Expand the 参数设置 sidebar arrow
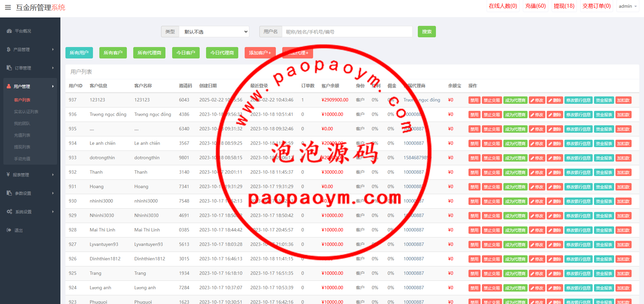 point(53,193)
